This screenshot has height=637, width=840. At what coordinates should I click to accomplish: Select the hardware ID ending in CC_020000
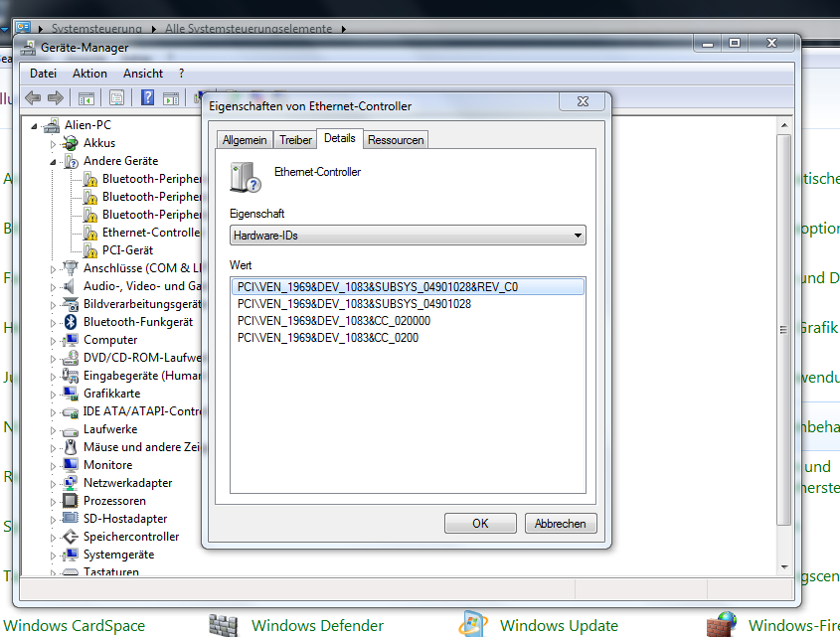[334, 321]
